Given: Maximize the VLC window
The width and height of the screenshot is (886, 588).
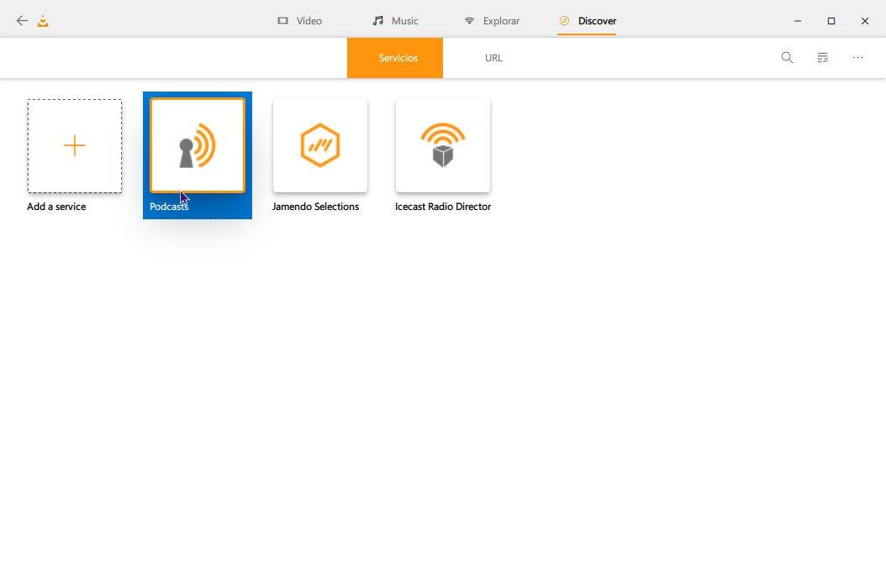Looking at the screenshot, I should point(831,21).
